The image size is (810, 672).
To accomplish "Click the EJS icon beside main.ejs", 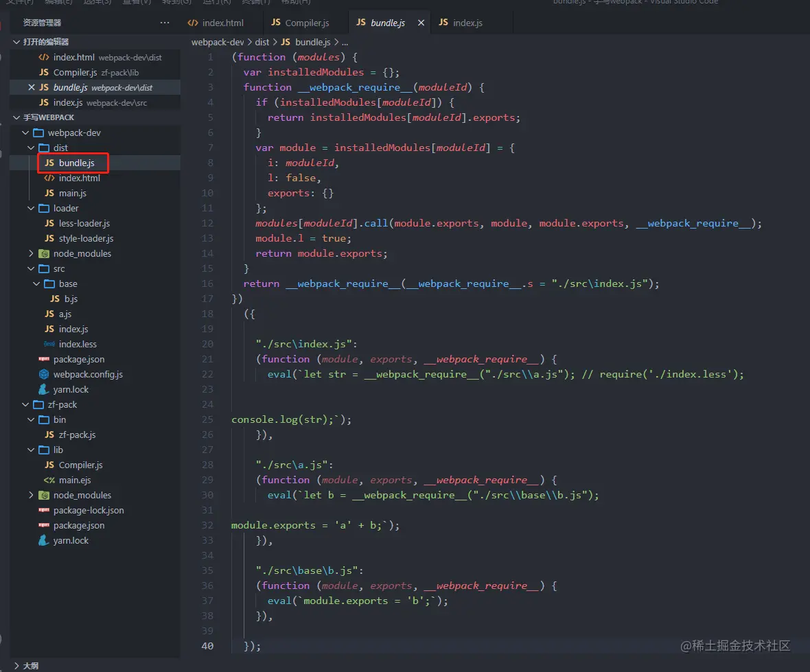I will 49,480.
